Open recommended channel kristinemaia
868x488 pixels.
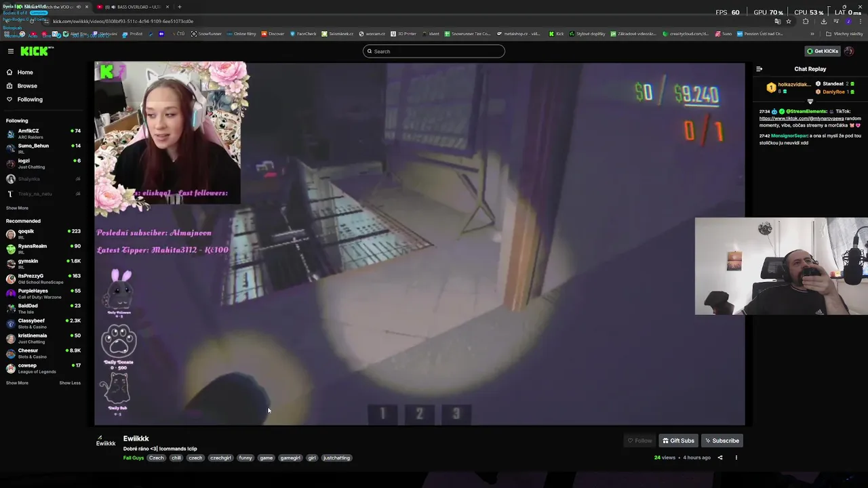point(43,338)
